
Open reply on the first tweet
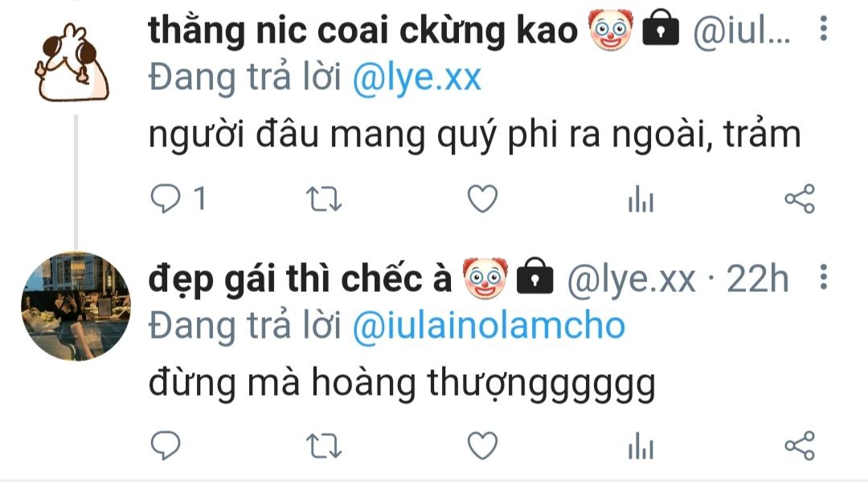coord(166,199)
